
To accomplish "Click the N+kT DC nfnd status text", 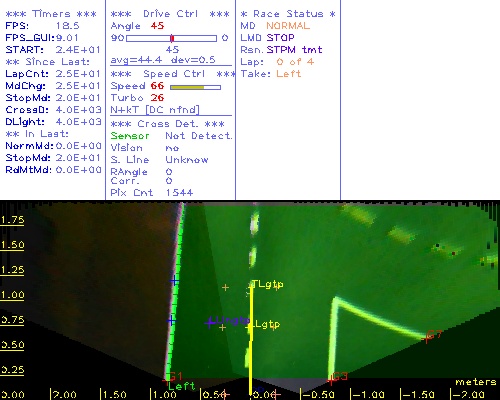I will [x=155, y=110].
